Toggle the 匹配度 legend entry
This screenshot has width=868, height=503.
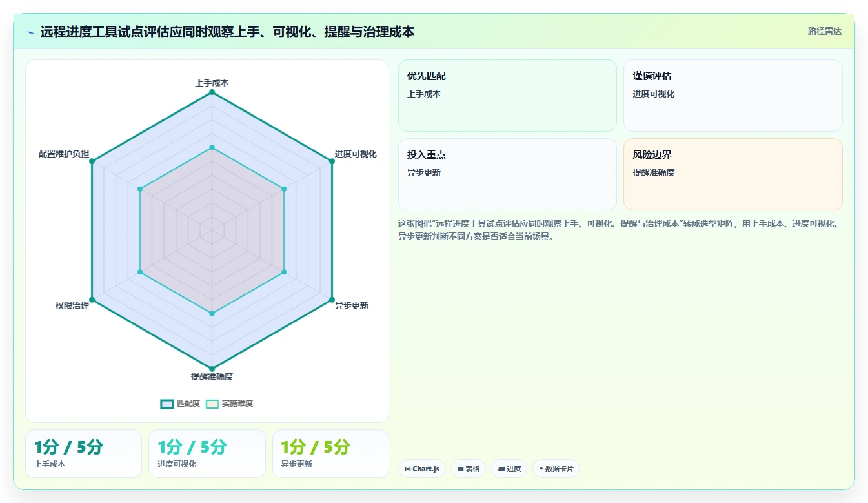[180, 404]
